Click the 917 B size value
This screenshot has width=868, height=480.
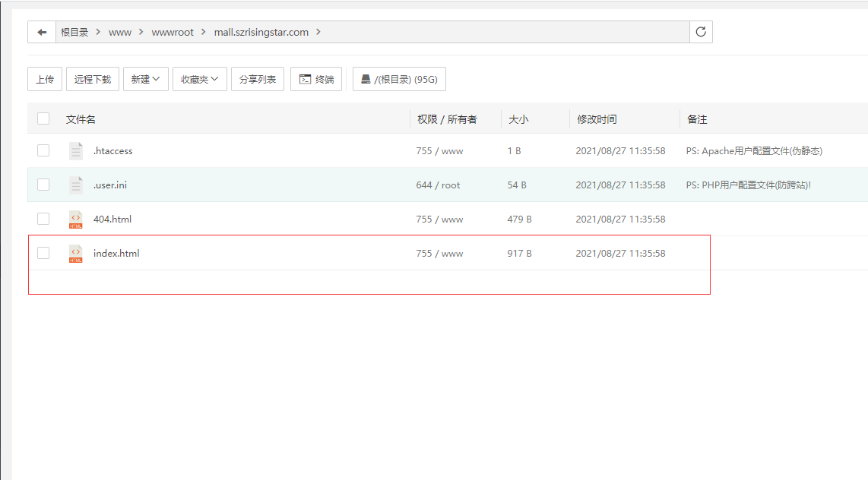point(519,253)
